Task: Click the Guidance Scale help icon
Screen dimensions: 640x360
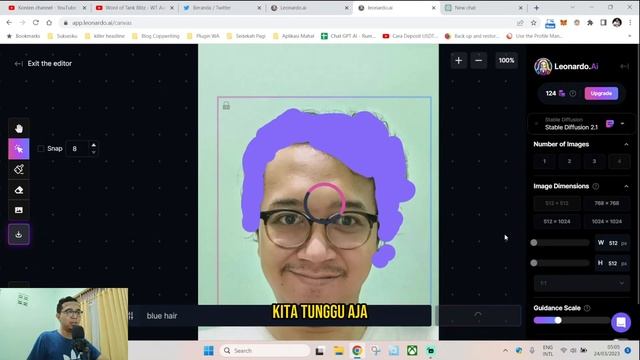Action: [x=587, y=308]
